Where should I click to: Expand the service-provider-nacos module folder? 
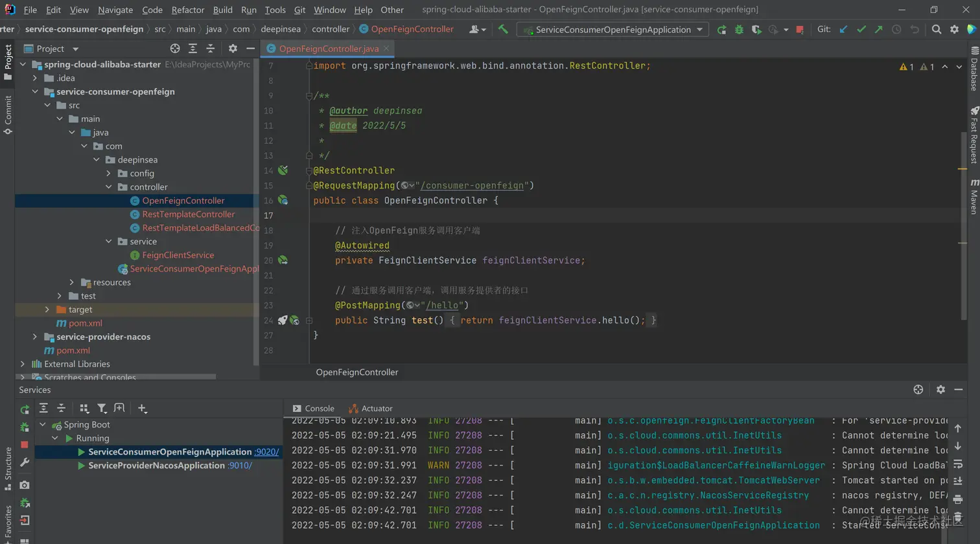[35, 337]
